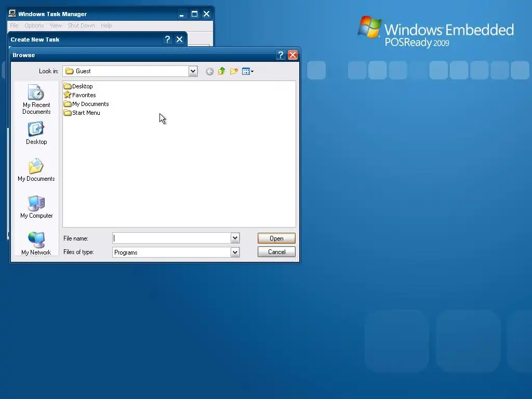Go up one folder level
The width and height of the screenshot is (532, 399).
click(x=221, y=71)
